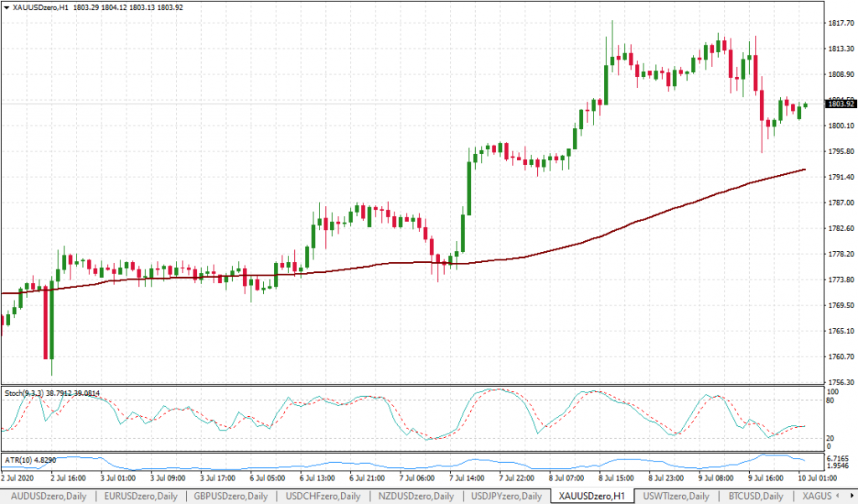858x504 pixels.
Task: Switch to the NZDUSDzero,Daily tab
Action: [x=415, y=496]
